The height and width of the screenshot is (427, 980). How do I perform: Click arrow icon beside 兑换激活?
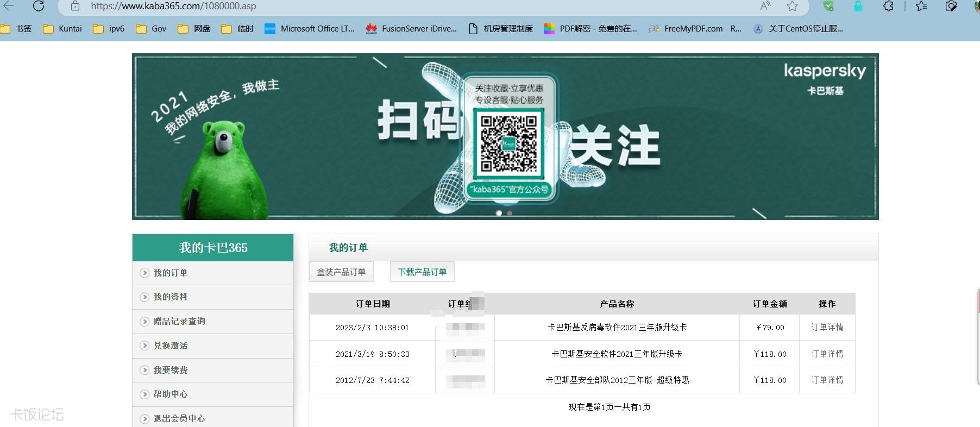(x=145, y=346)
